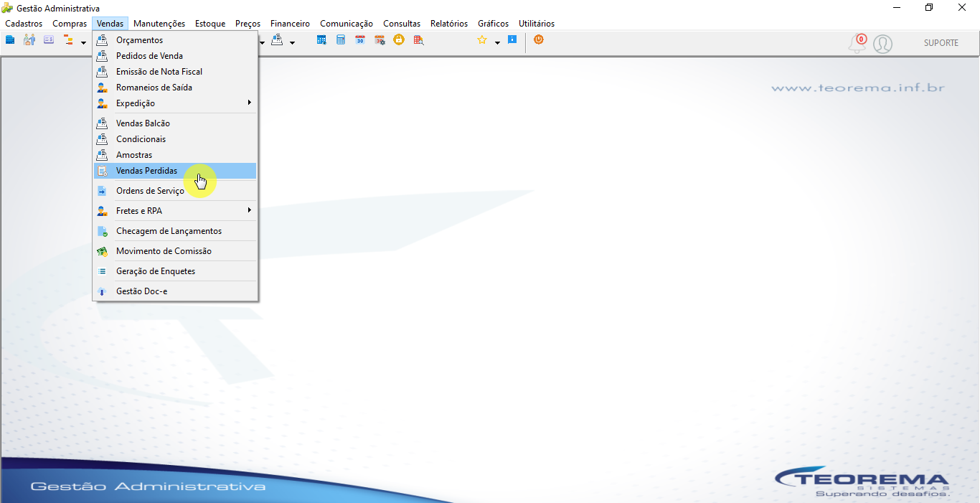Click the Fretes e RPA person icon

pos(102,211)
